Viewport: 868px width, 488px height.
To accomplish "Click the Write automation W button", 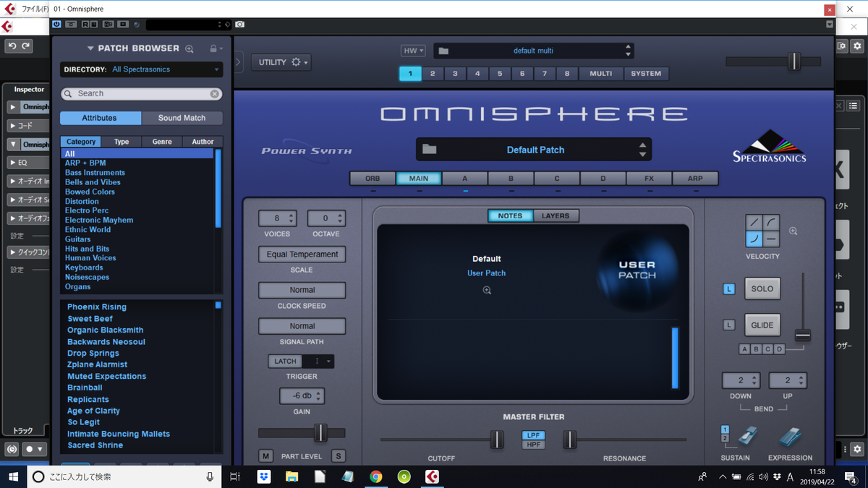I will point(94,24).
